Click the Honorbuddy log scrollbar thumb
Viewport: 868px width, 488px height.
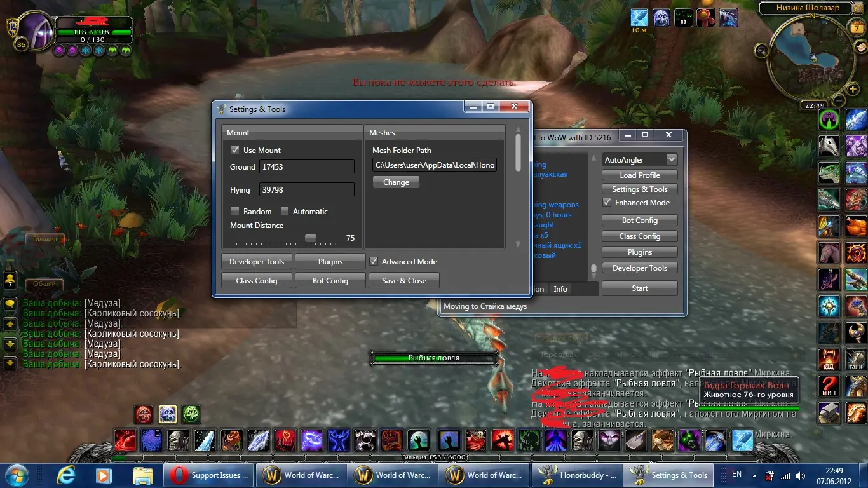point(594,269)
